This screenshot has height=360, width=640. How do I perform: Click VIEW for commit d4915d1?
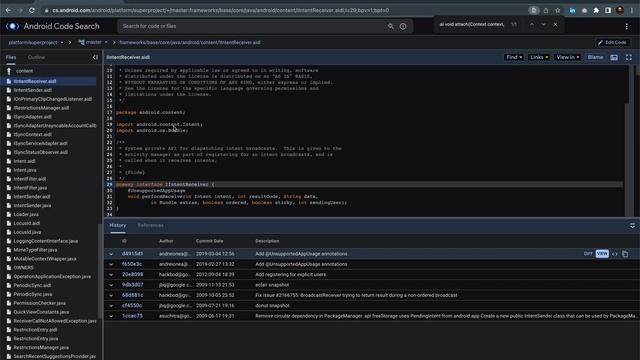[602, 254]
